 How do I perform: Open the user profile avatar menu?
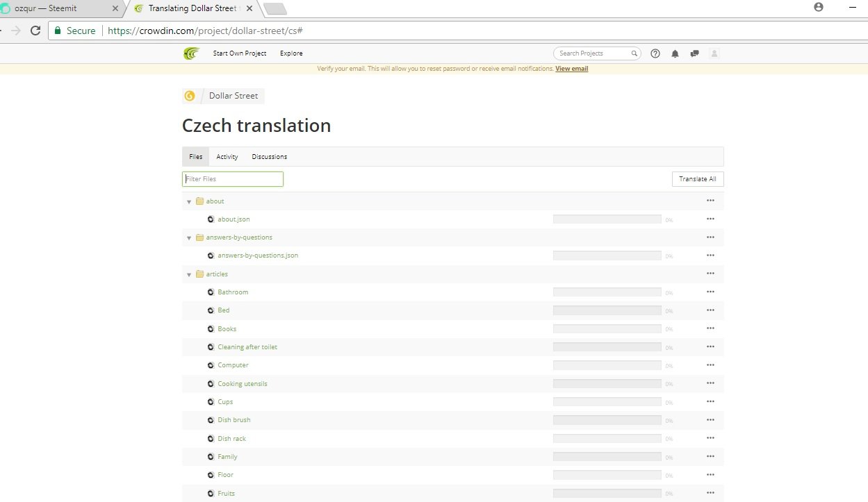pos(714,53)
